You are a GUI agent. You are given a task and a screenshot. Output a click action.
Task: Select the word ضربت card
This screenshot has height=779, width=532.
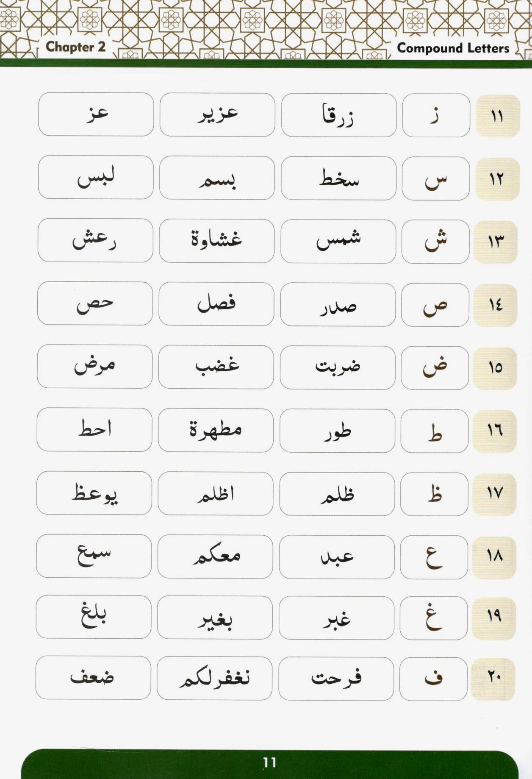338,367
